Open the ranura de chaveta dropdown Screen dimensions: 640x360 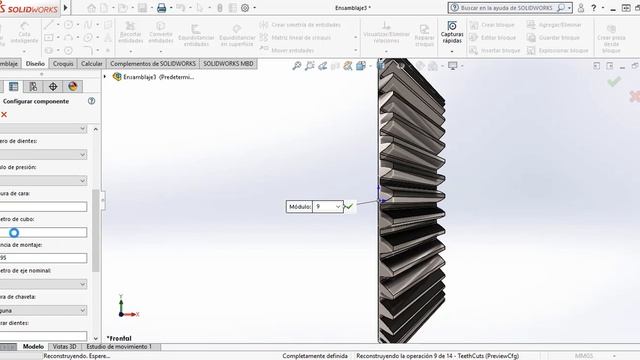click(x=83, y=310)
